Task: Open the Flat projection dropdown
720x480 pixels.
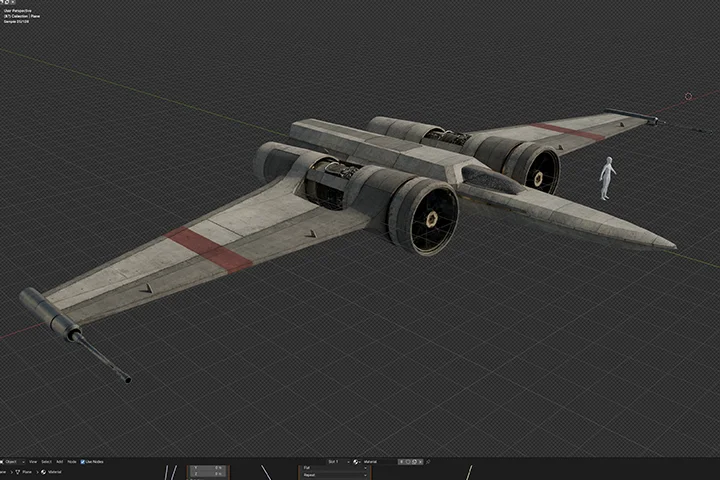Action: [x=334, y=468]
